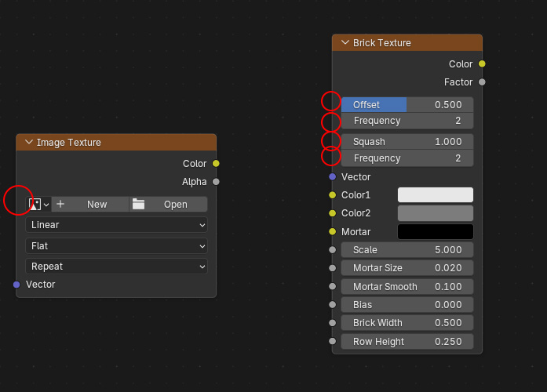This screenshot has width=547, height=392.
Task: Collapse the Image Texture node with its chevron
Action: point(29,142)
